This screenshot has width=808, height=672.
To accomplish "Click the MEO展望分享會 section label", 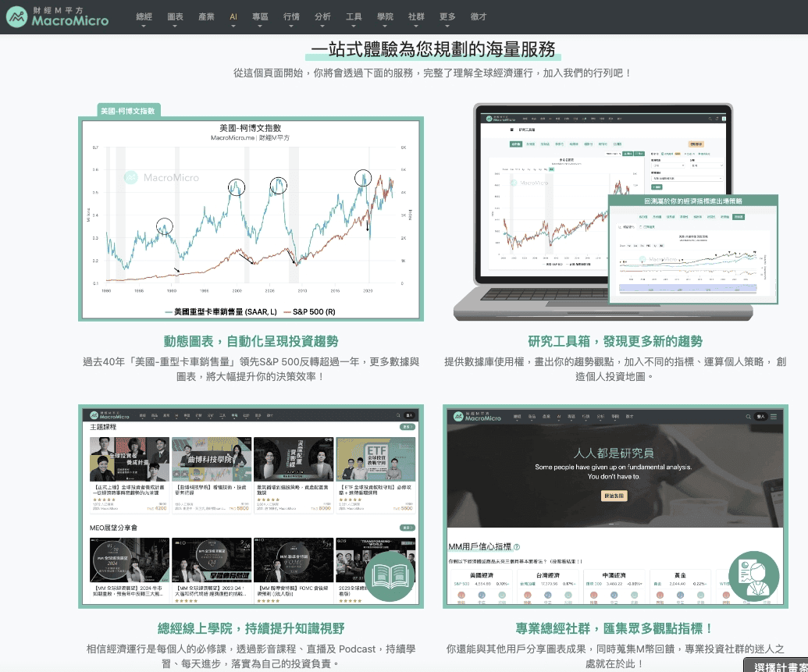I will click(x=113, y=528).
